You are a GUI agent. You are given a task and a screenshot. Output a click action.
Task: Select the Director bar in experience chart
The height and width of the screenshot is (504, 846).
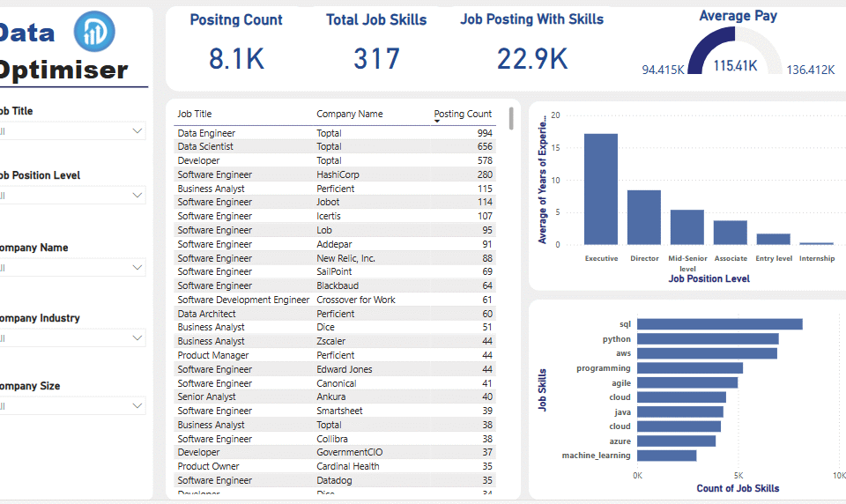(643, 217)
